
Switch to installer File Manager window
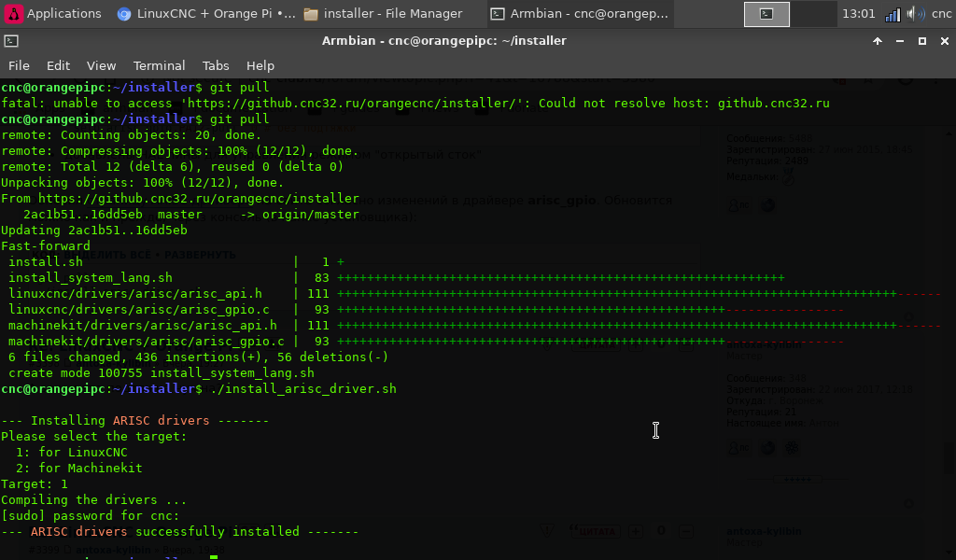[x=384, y=14]
